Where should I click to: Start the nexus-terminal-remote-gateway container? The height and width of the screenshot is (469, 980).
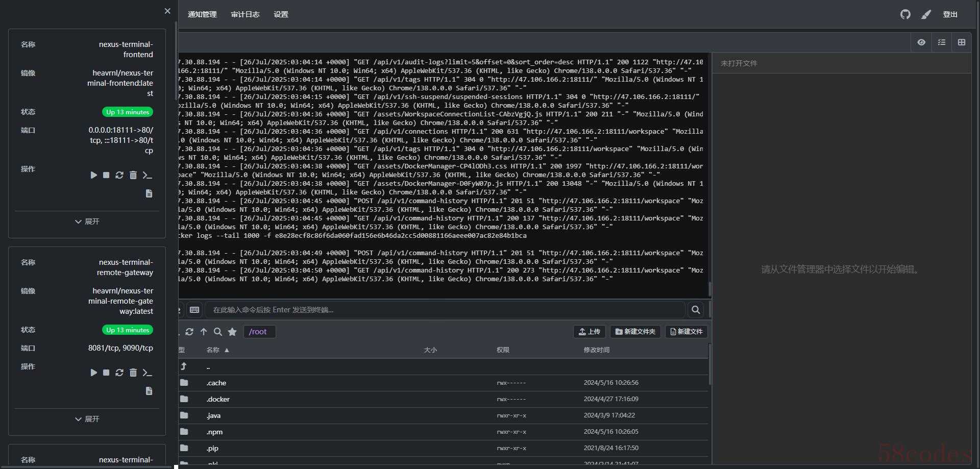pos(93,373)
